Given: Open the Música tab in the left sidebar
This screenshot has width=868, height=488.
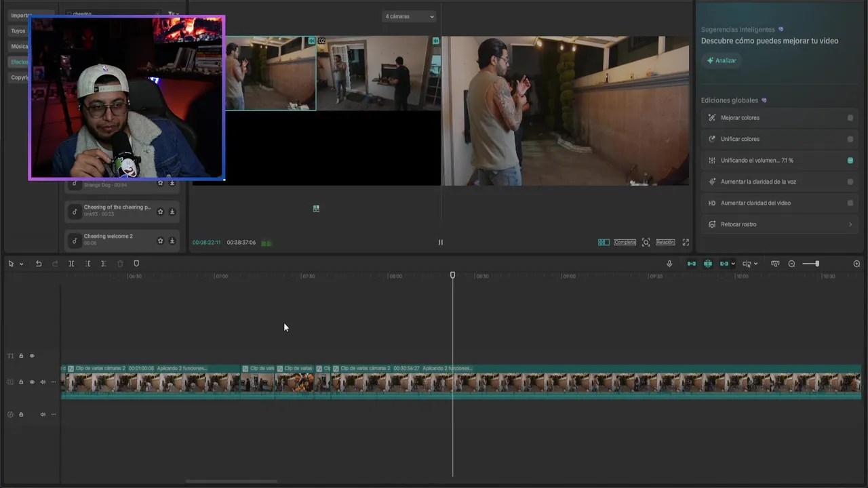Looking at the screenshot, I should coord(18,46).
